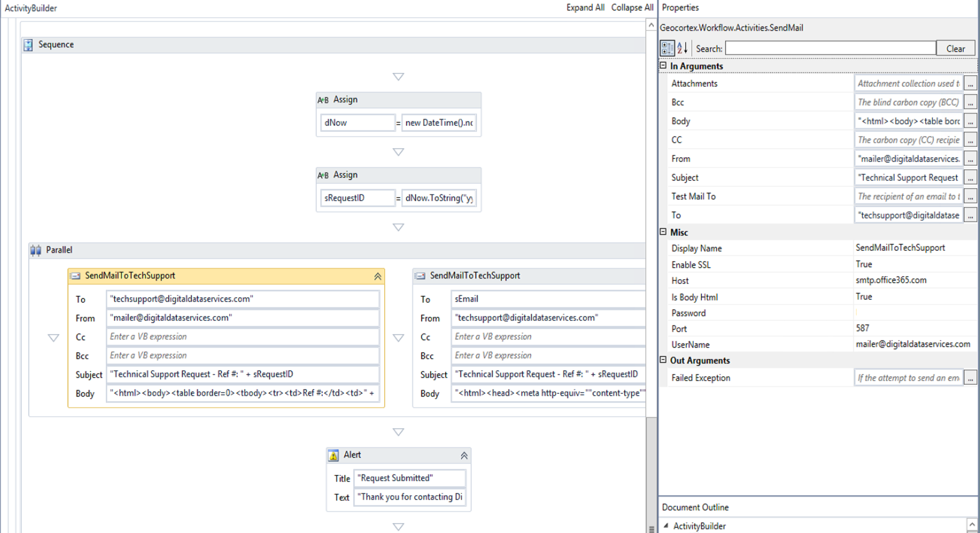The width and height of the screenshot is (980, 533).
Task: Click Bcc field of highlighted SendMail activity
Action: pyautogui.click(x=243, y=356)
